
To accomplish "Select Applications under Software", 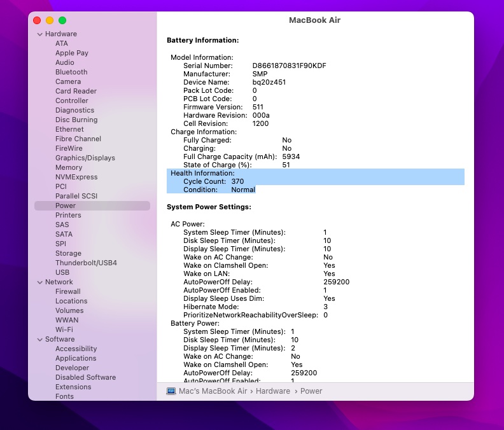I will (x=76, y=358).
